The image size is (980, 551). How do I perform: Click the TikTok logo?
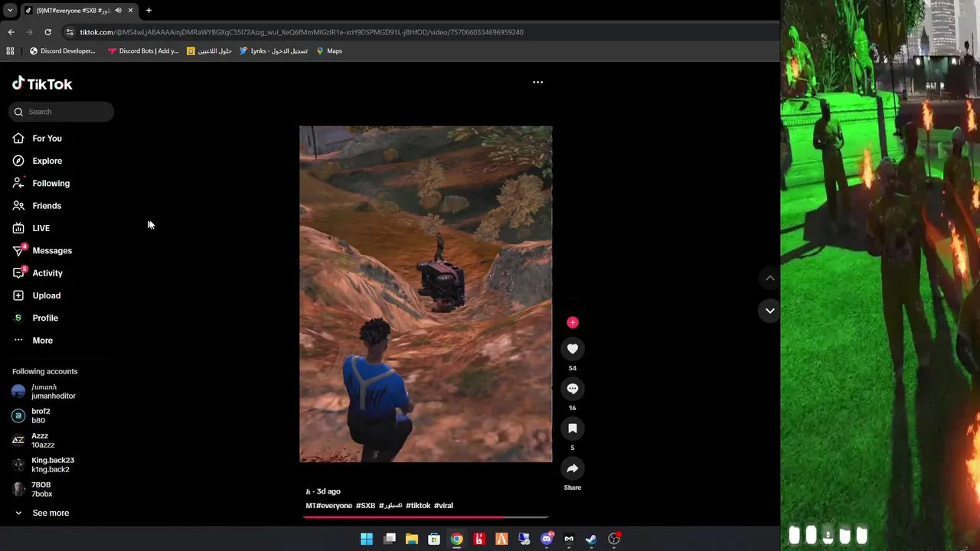pos(42,83)
